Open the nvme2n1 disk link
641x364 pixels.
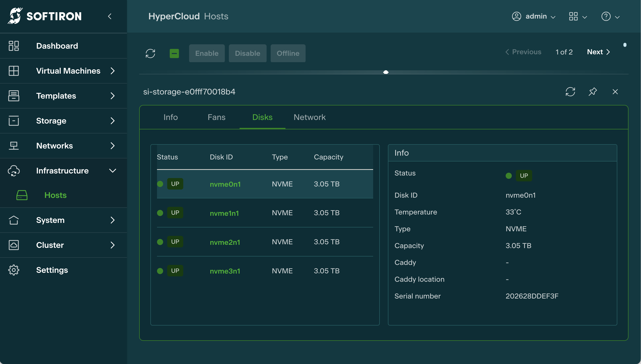(225, 242)
